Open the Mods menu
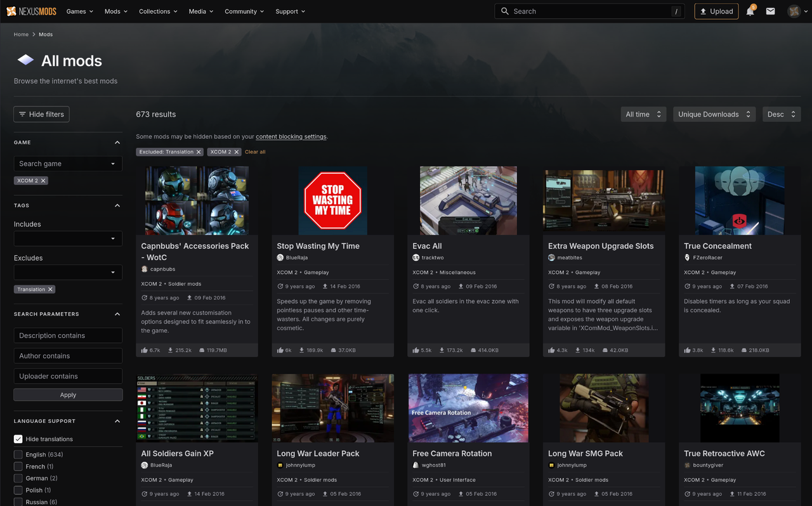Image resolution: width=812 pixels, height=506 pixels. [x=116, y=11]
